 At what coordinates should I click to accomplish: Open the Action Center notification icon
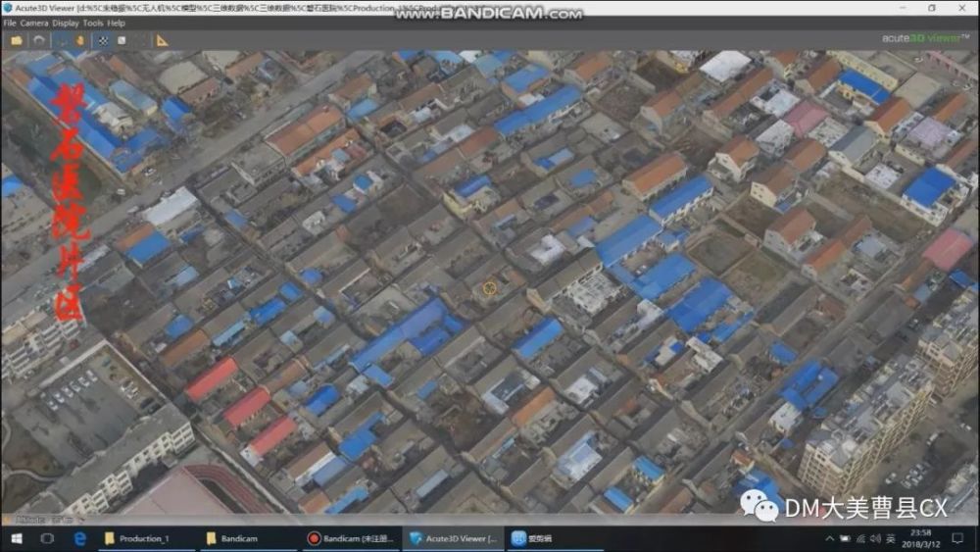(957, 538)
